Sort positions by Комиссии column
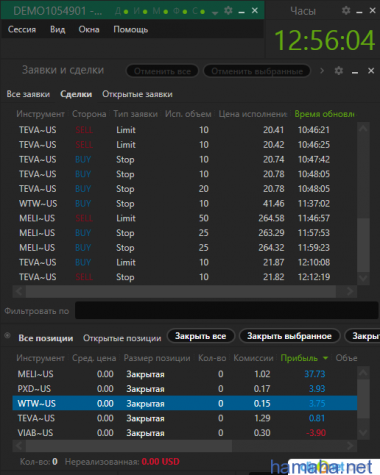Screen dimensions: 380x475 tap(253, 358)
